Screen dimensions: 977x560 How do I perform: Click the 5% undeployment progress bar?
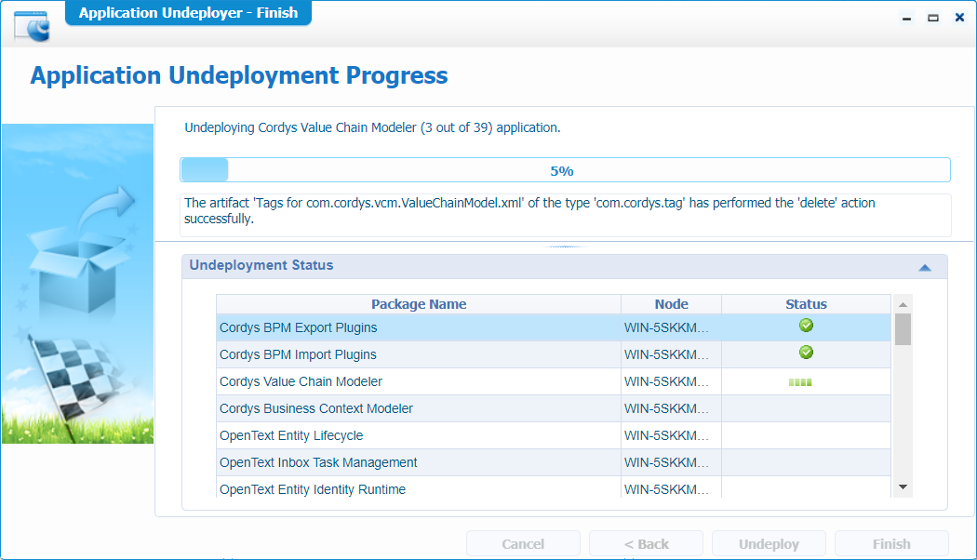click(x=565, y=170)
